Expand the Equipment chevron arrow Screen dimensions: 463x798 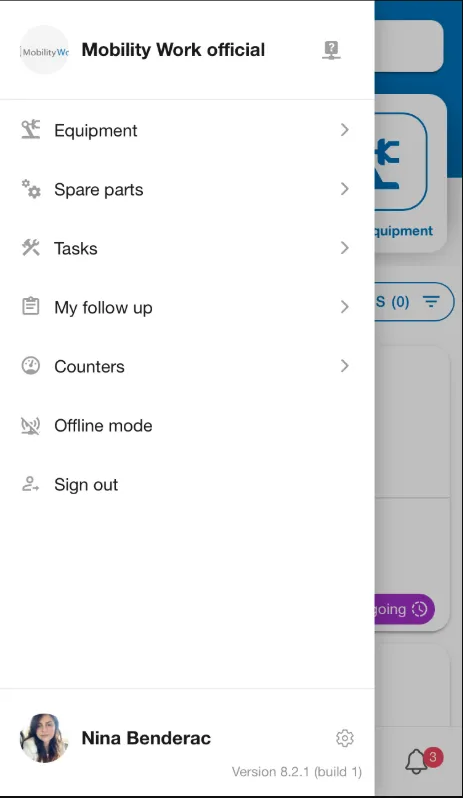tap(344, 130)
